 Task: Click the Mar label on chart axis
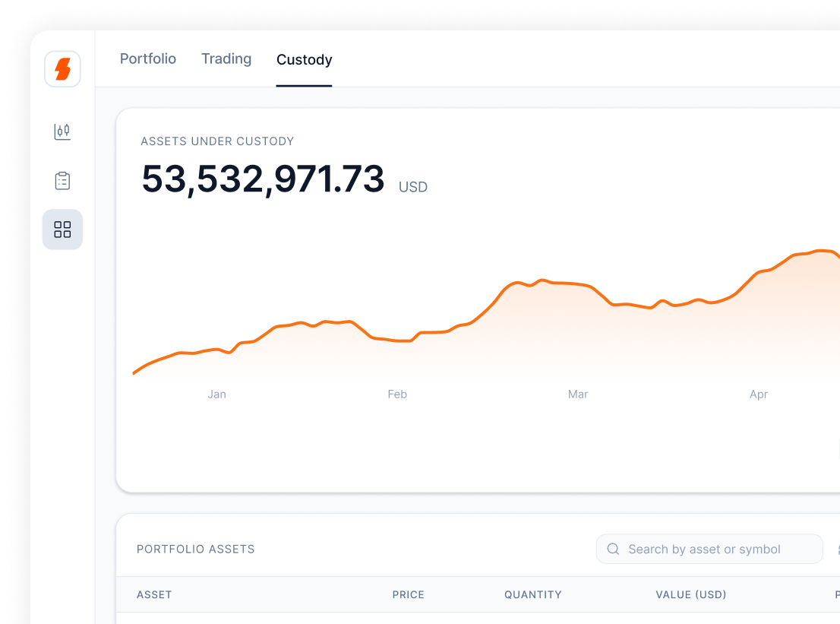[x=578, y=394]
